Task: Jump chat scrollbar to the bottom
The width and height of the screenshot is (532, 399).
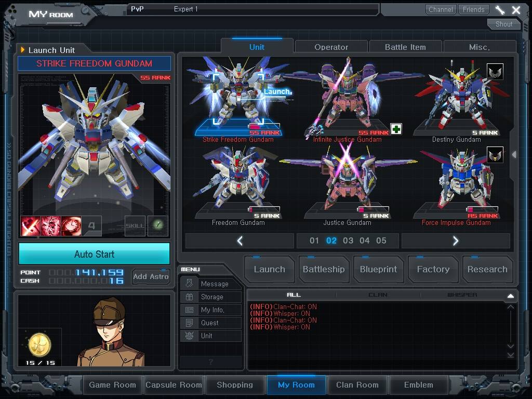Action: point(511,355)
